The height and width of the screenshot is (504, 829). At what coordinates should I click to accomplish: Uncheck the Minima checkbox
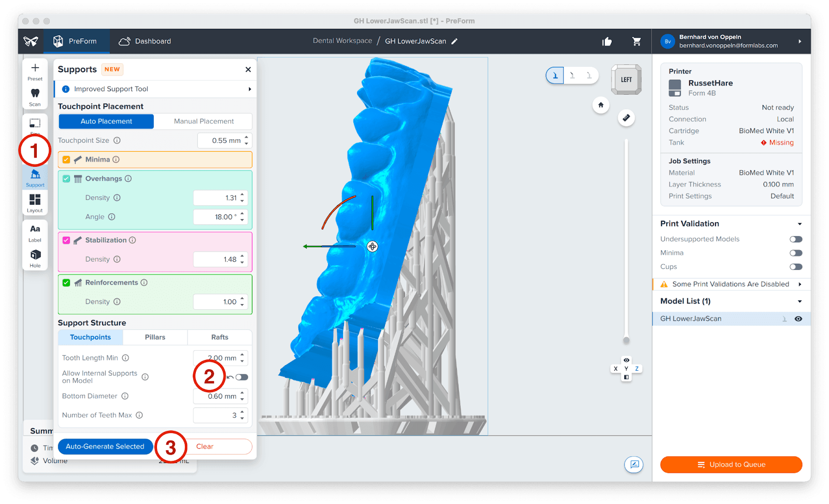click(x=66, y=160)
